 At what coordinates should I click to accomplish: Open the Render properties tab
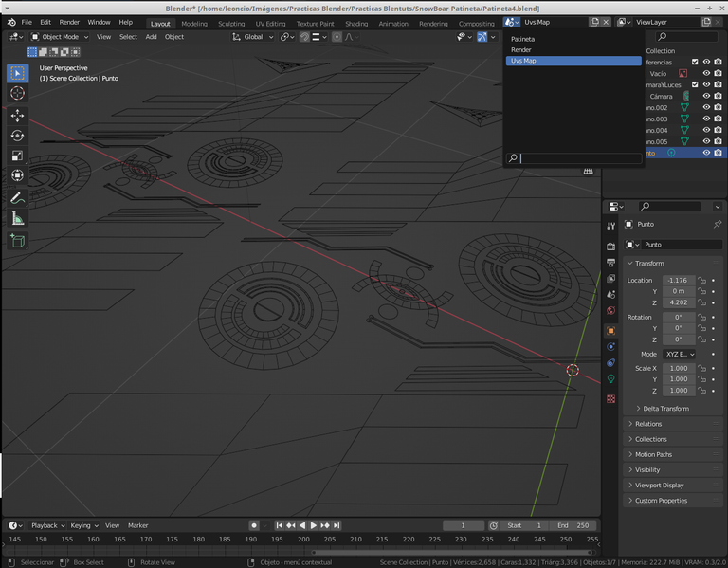click(x=611, y=247)
